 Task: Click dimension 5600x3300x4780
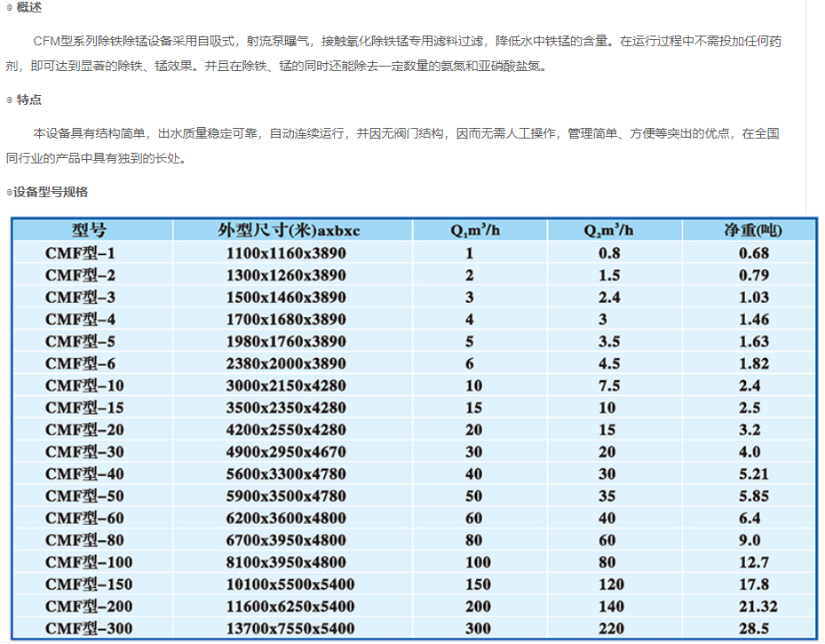tap(286, 474)
